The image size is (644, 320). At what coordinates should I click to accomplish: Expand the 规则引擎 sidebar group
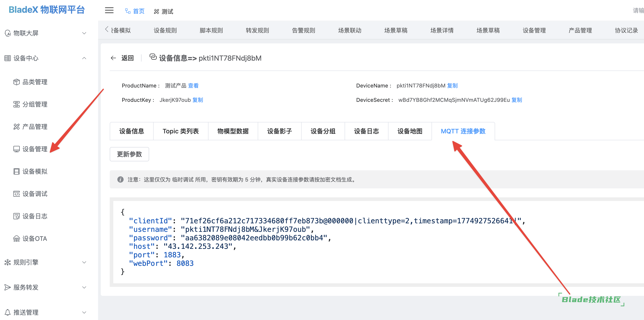pos(84,262)
